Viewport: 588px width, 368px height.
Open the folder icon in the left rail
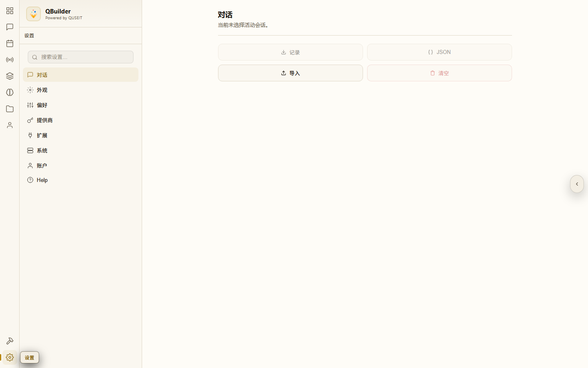(10, 109)
